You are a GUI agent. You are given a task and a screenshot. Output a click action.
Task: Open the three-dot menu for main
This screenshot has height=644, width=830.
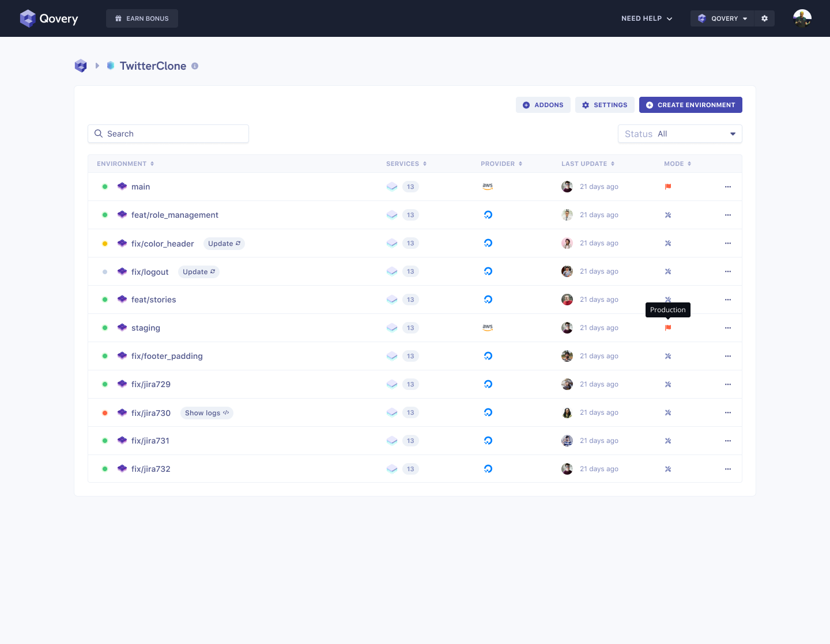(728, 187)
